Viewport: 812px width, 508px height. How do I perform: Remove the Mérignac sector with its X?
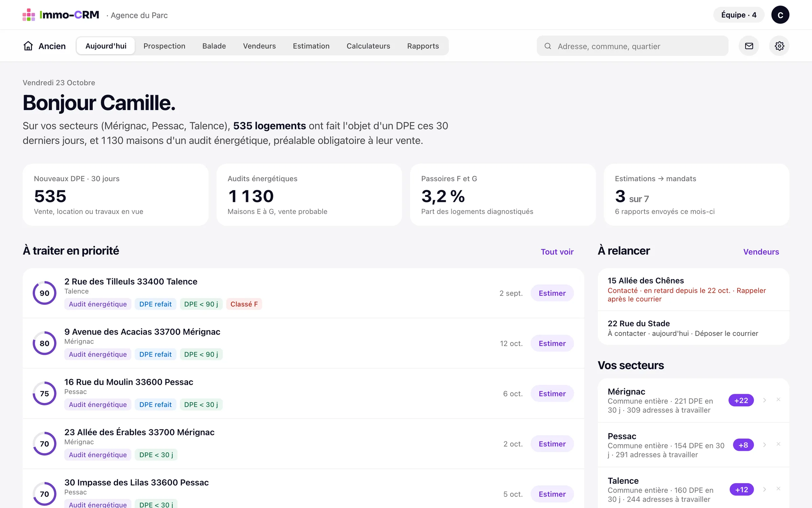tap(779, 400)
